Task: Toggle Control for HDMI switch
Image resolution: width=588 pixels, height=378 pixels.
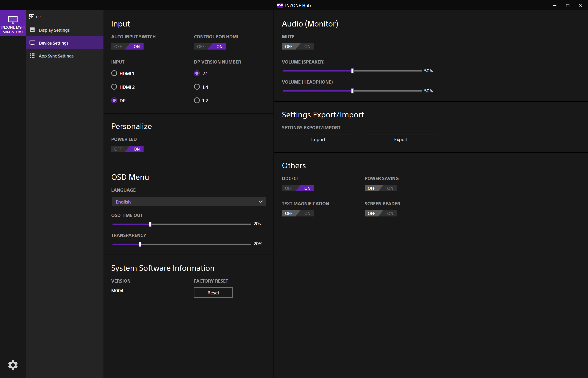Action: tap(210, 46)
